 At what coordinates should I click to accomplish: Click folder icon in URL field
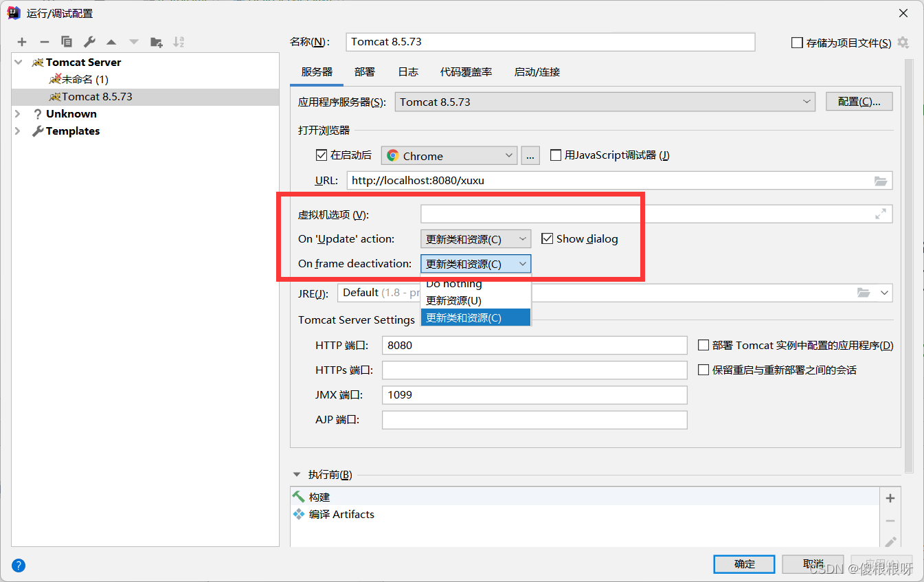[x=881, y=181]
